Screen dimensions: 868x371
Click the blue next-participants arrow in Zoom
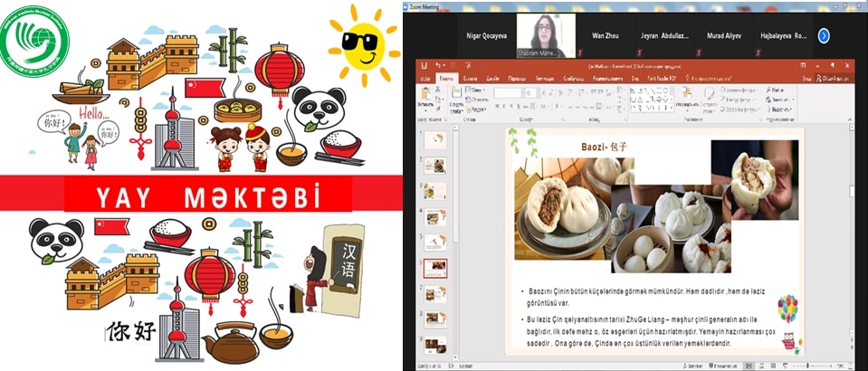point(824,36)
